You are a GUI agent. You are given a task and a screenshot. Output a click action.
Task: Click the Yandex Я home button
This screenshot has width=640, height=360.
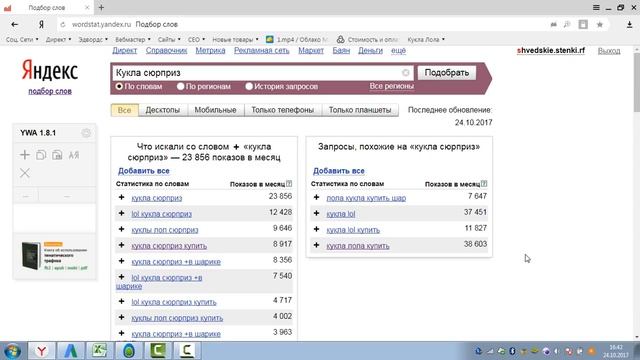point(41,24)
